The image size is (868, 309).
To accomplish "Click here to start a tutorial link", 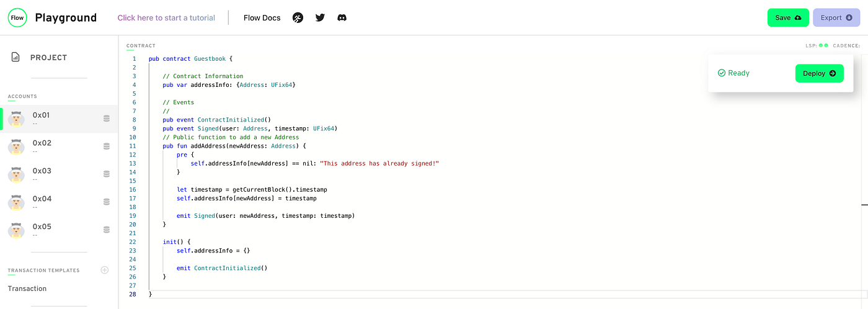I will point(166,18).
